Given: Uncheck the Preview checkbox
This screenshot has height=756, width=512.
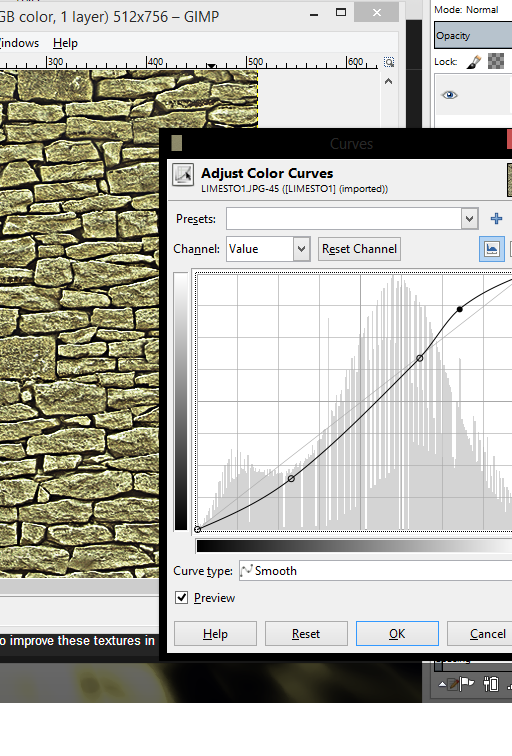Looking at the screenshot, I should tap(181, 598).
